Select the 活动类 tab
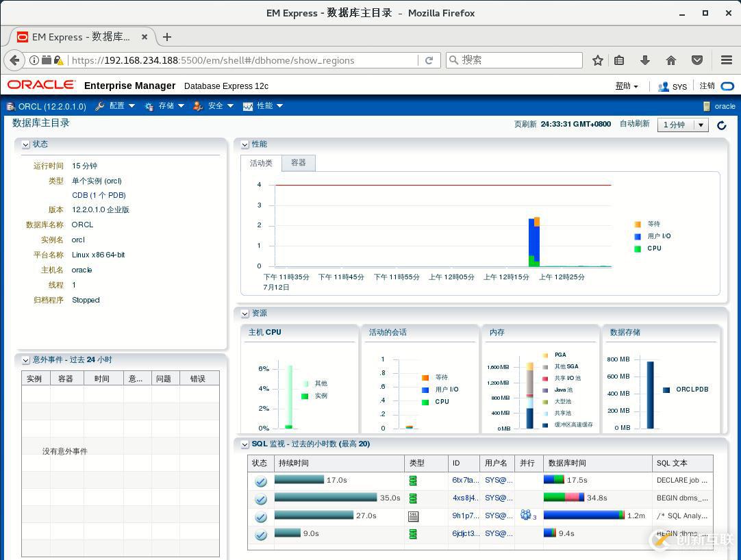 (x=261, y=163)
